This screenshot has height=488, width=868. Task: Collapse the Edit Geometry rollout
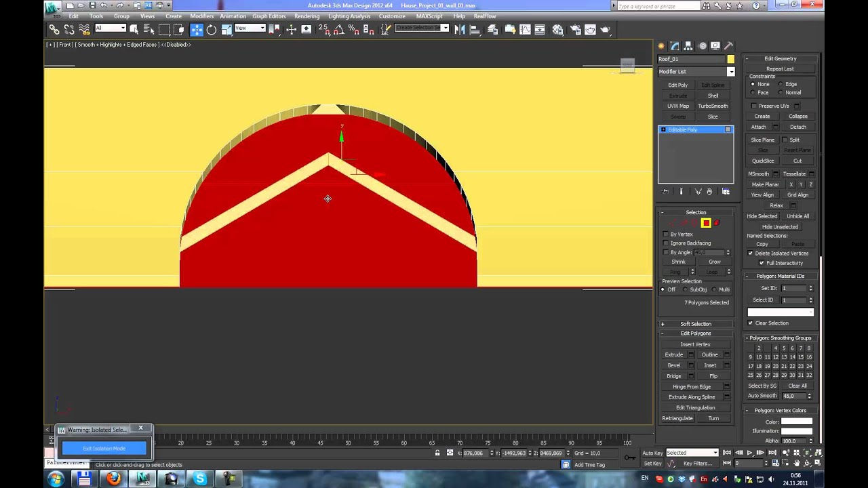pos(781,59)
